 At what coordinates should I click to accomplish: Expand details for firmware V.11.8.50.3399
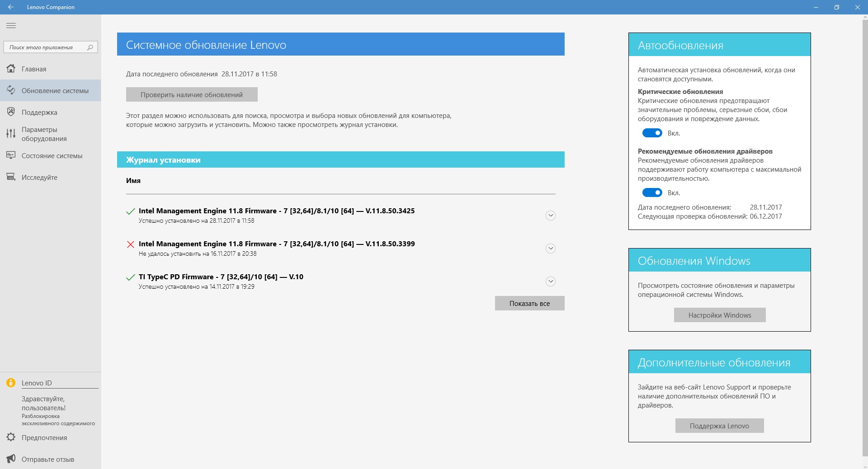[550, 249]
